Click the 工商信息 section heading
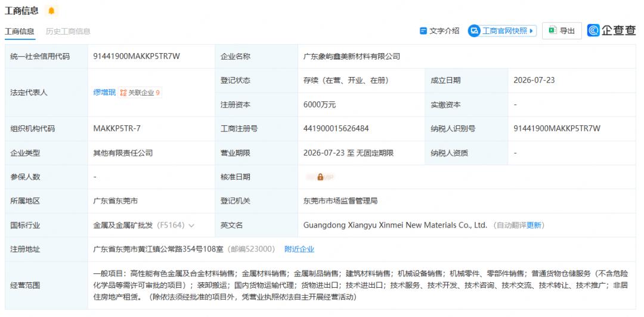Viewport: 644px width, 317px height. 21,11
